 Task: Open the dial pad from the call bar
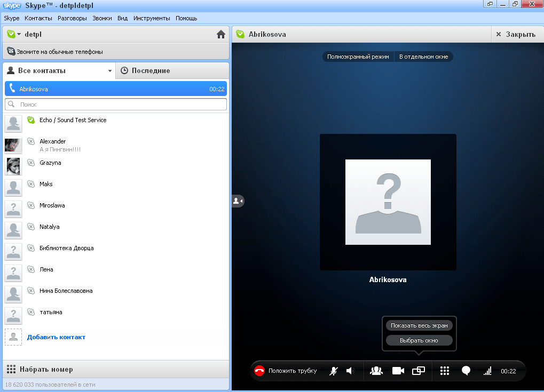pos(444,371)
